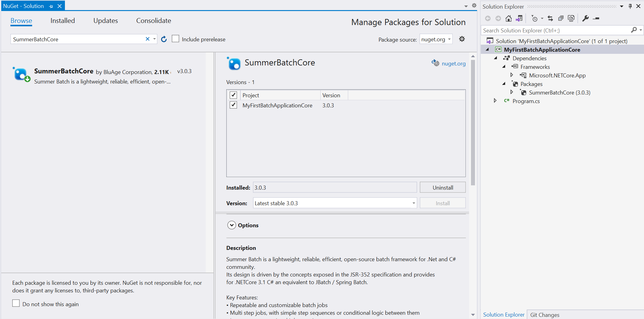Click the Project column header
The image size is (644, 319).
(280, 95)
